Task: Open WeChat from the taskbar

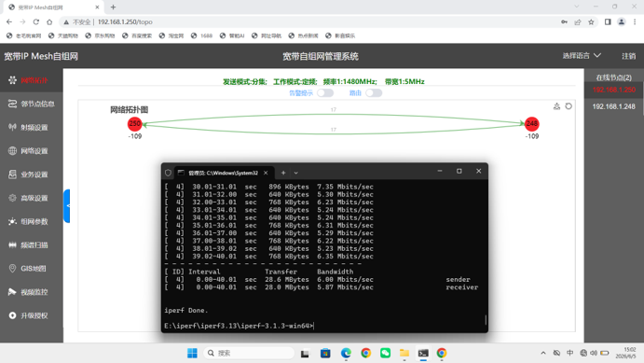Action: tap(385, 353)
